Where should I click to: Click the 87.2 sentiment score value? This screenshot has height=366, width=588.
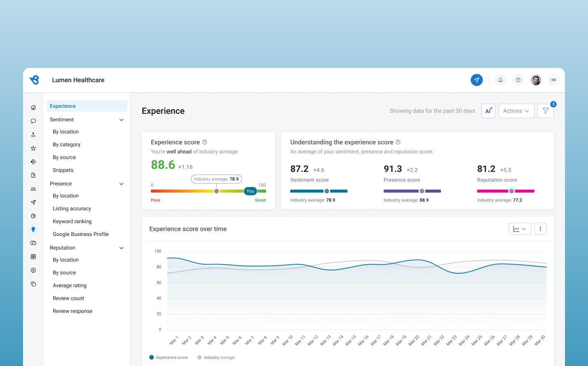tap(299, 169)
